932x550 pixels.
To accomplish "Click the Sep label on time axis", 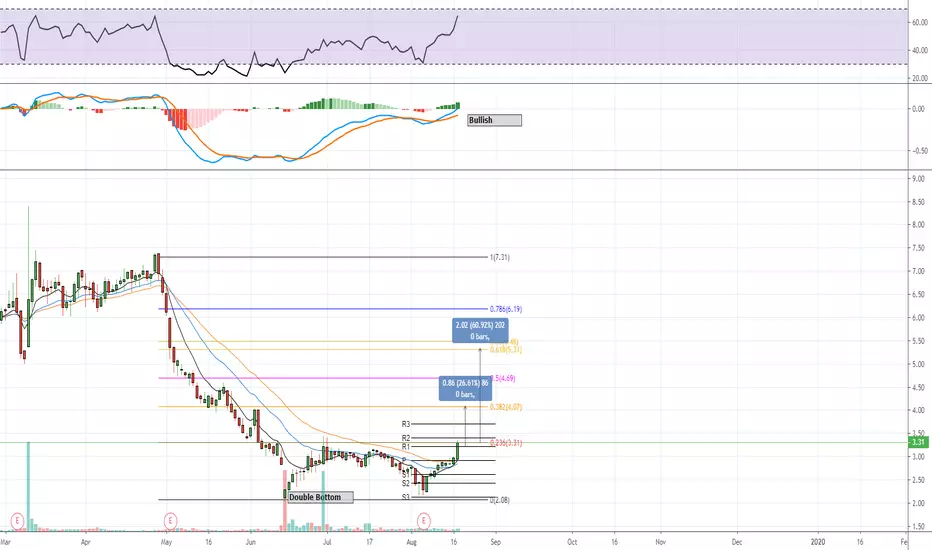I will click(x=496, y=542).
